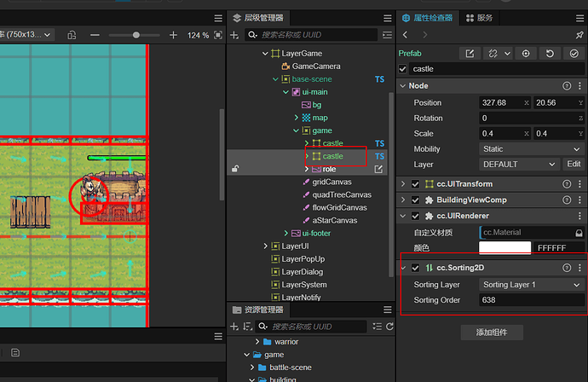This screenshot has height=382, width=588.
Task: Click the zoom in plus button
Action: tap(173, 35)
